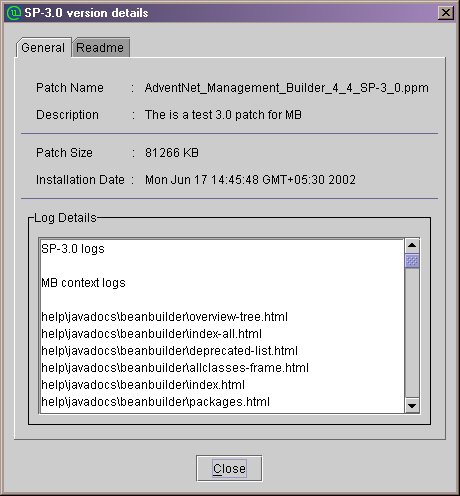Image resolution: width=460 pixels, height=496 pixels.
Task: Click the patch name value ending in .ppm
Action: click(287, 88)
